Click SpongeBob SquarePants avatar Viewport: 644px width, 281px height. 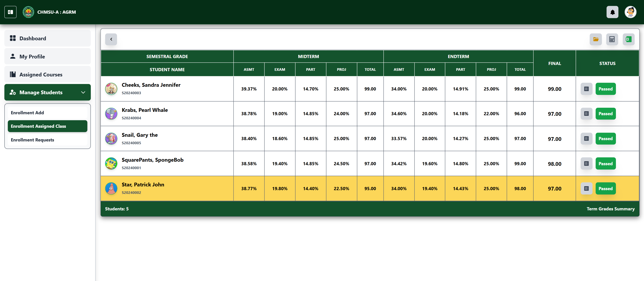click(x=111, y=164)
